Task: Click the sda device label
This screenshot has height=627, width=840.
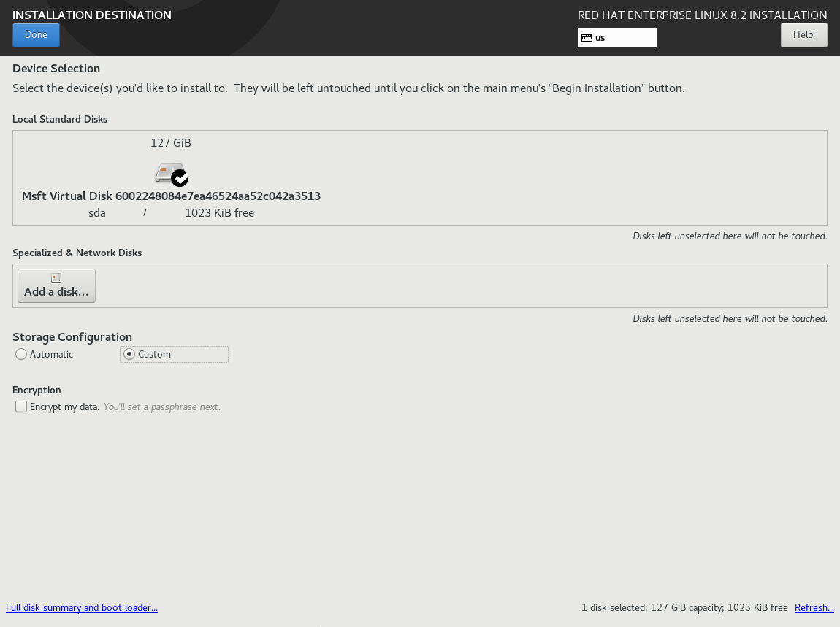Action: (97, 213)
